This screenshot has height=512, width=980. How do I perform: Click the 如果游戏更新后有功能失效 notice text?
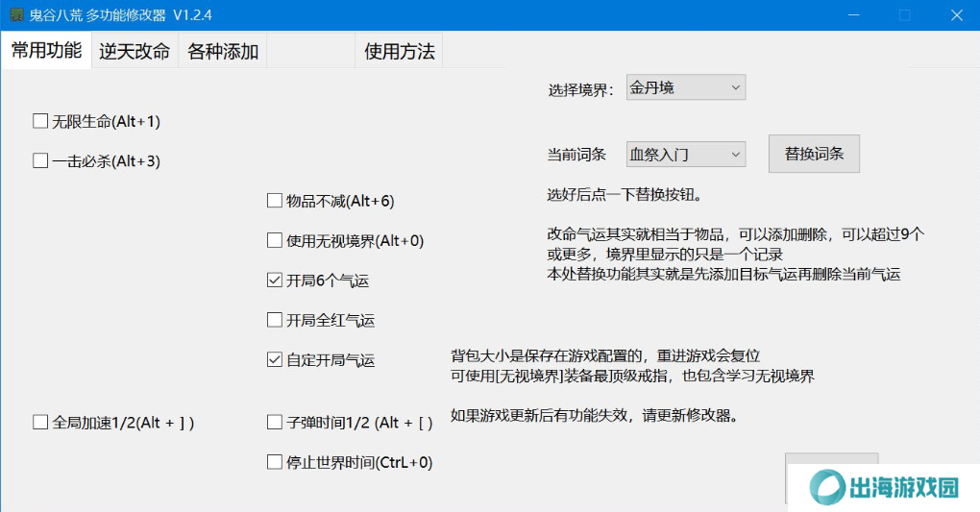click(595, 415)
